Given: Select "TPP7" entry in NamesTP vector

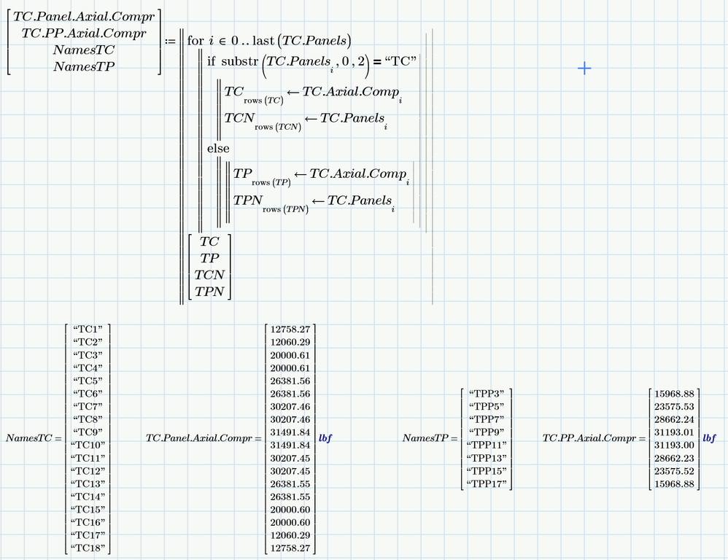Looking at the screenshot, I should point(487,419).
